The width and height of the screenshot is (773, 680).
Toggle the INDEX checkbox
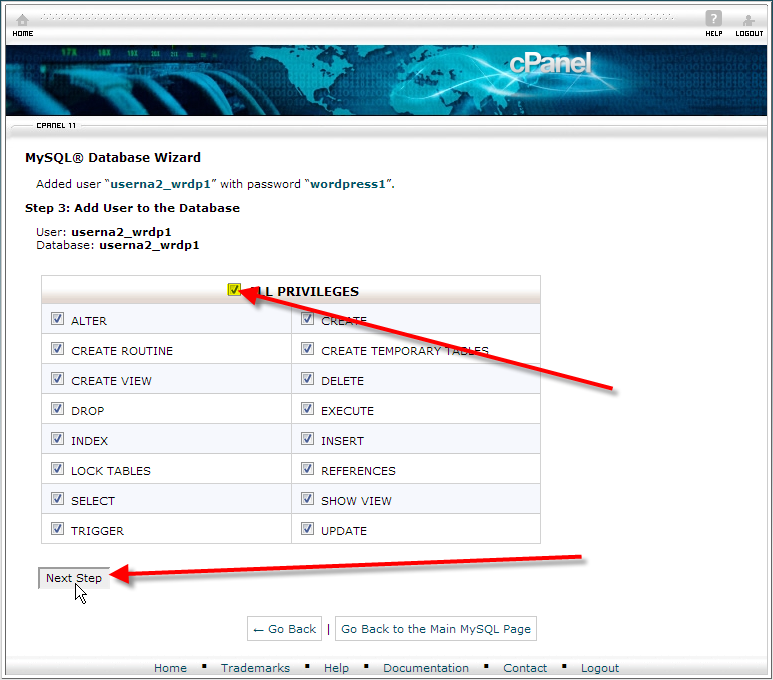click(58, 439)
